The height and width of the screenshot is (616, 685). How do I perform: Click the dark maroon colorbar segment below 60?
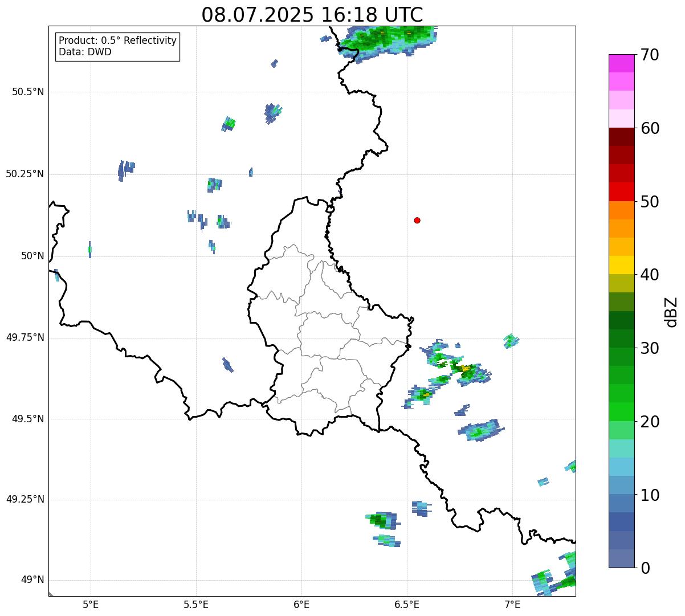pyautogui.click(x=622, y=137)
